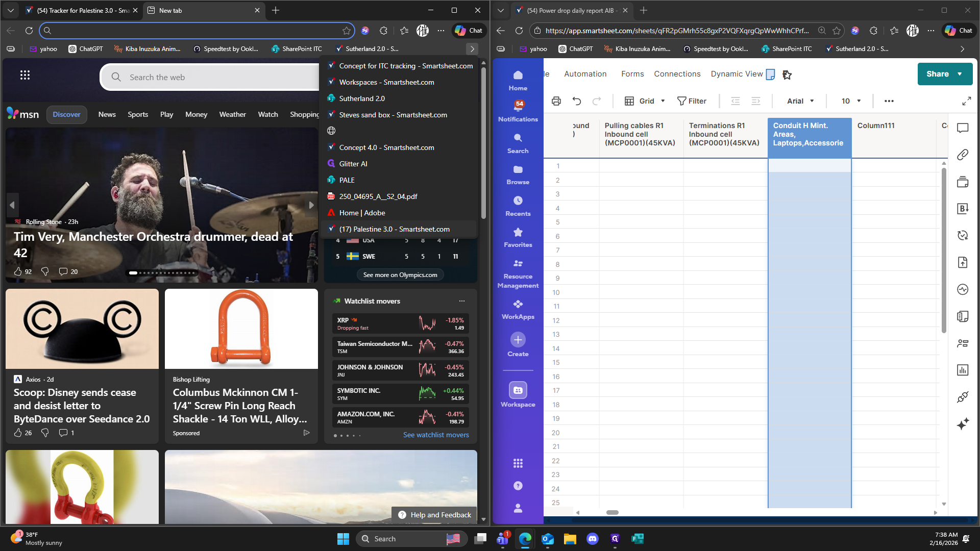Open the Share button dropdown arrow
980x551 pixels.
pos(960,74)
